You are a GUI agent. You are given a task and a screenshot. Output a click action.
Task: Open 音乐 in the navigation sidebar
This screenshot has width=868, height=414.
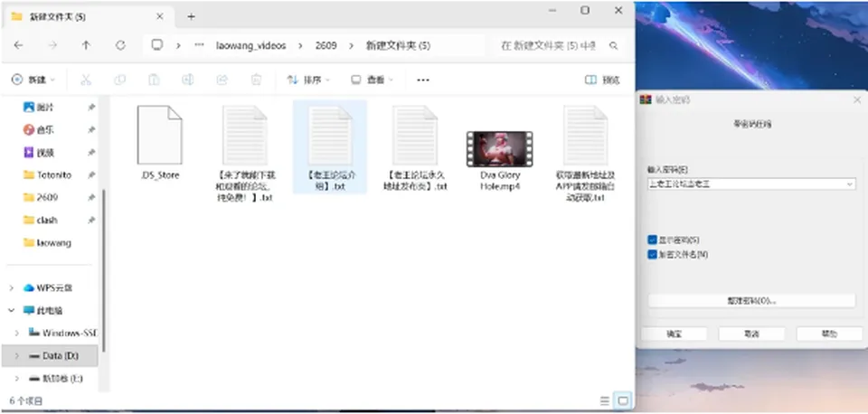pos(40,130)
